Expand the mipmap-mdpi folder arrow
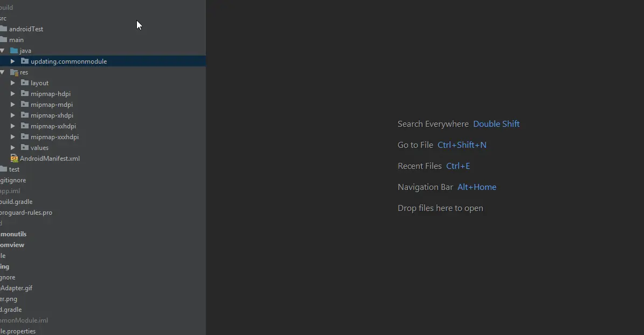644x335 pixels. (13, 105)
